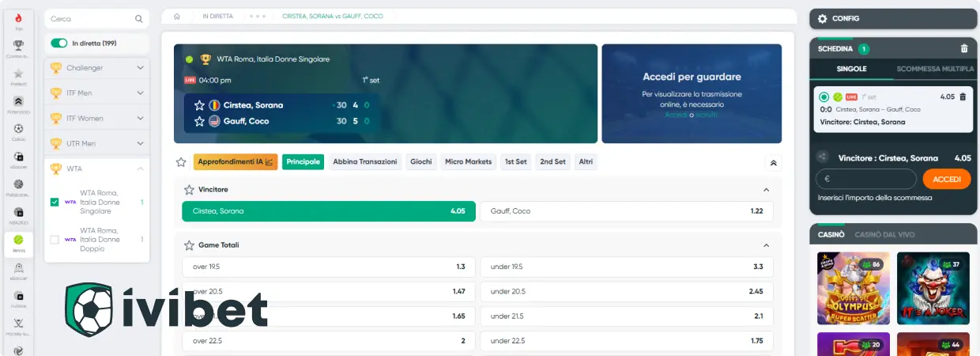Screen dimensions: 980x356
Task: Go to home via breadcrumb house icon
Action: [x=178, y=16]
